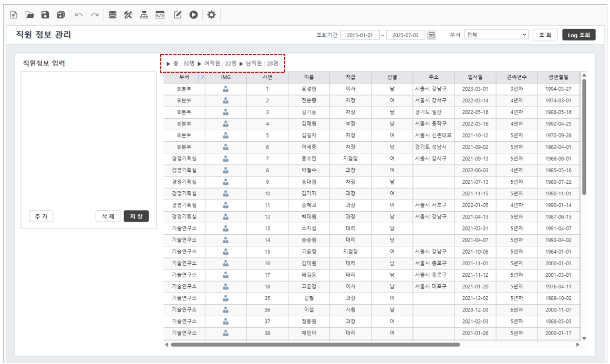Click the edit pencil icon in the toolbar
610x364 pixels.
point(178,15)
